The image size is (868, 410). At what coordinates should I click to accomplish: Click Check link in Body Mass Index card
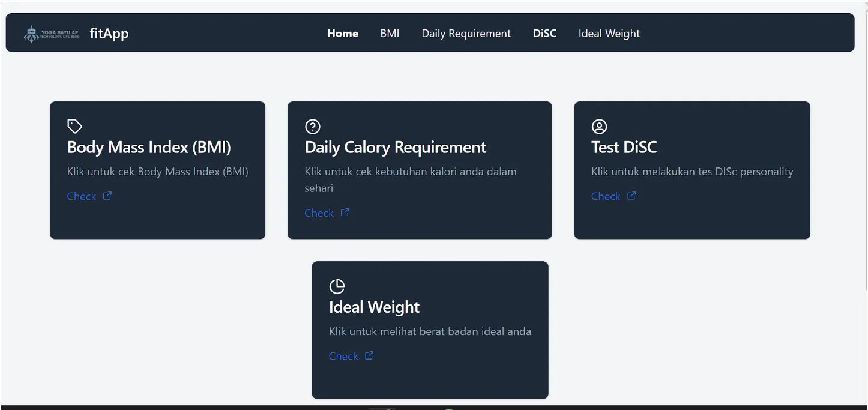[x=82, y=196]
